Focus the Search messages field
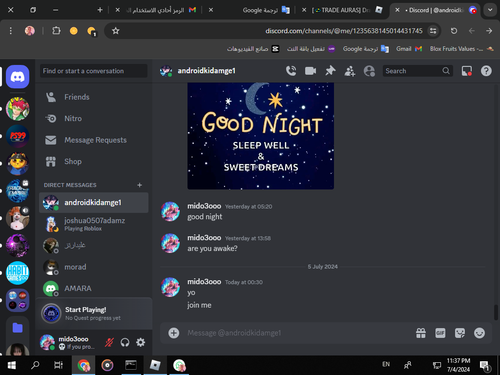 [417, 71]
